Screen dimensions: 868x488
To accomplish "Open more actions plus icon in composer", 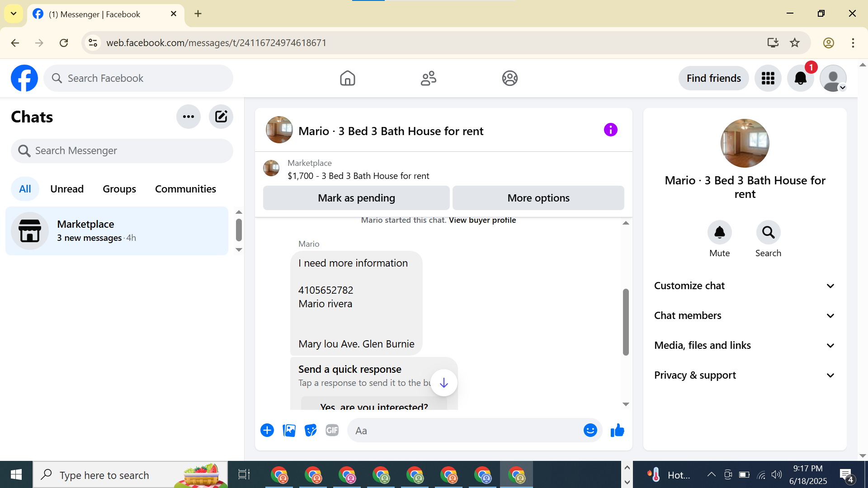I will (267, 430).
